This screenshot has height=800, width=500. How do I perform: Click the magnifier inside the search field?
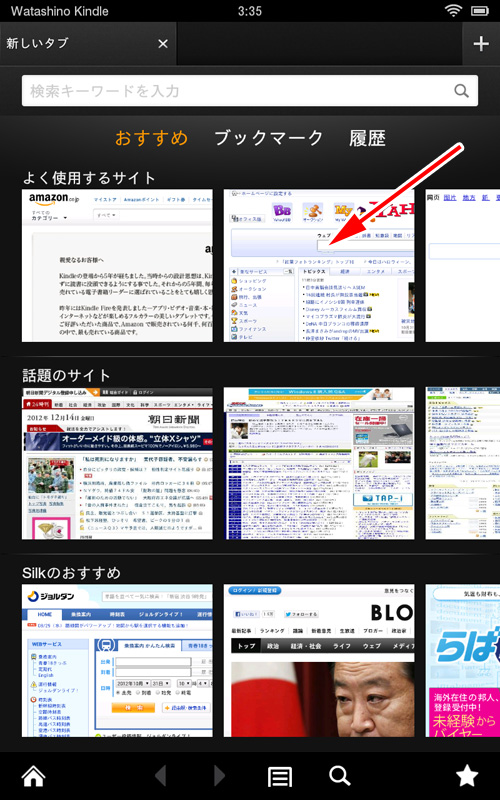click(x=461, y=91)
